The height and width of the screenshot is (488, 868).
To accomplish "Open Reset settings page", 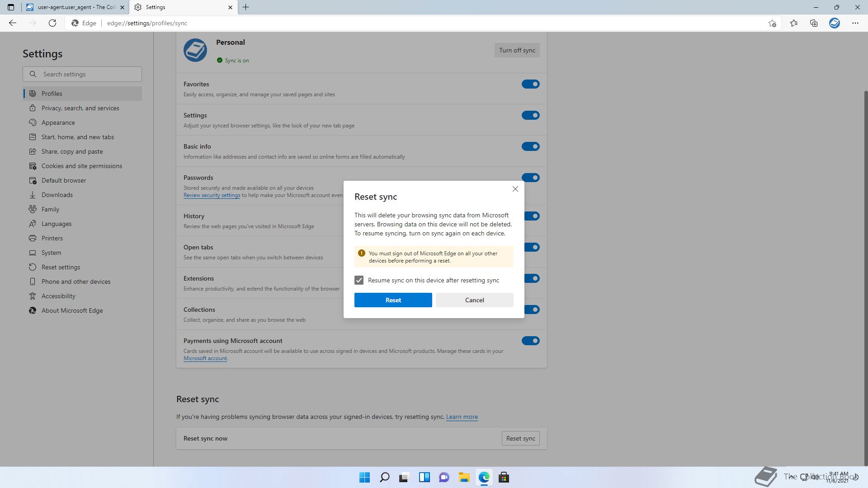I will tap(82, 267).
